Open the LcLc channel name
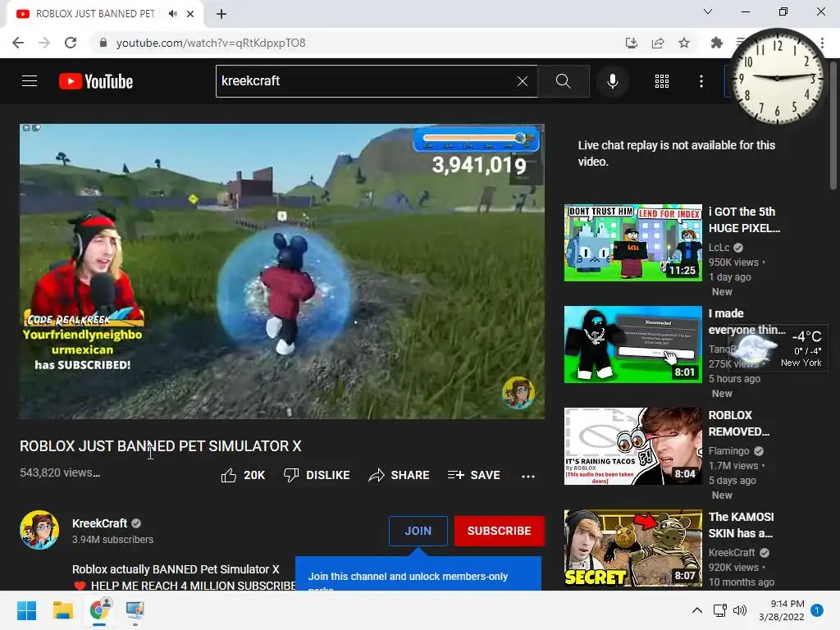 pos(719,248)
